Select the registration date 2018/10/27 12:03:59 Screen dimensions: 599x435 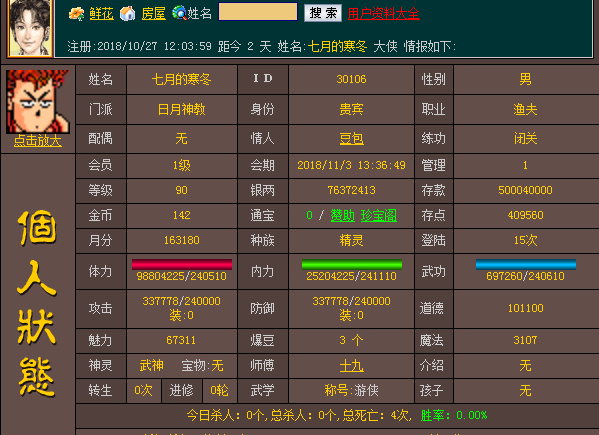(x=154, y=46)
